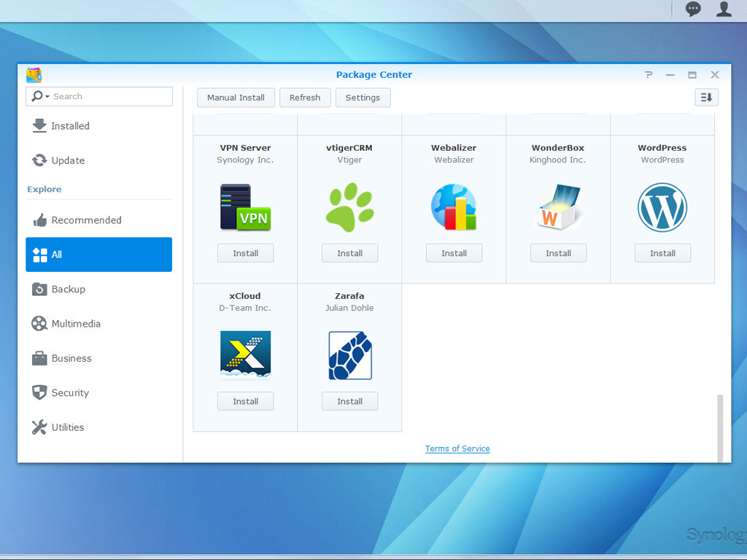This screenshot has width=747, height=560.
Task: Browse the Multimedia category
Action: click(99, 324)
